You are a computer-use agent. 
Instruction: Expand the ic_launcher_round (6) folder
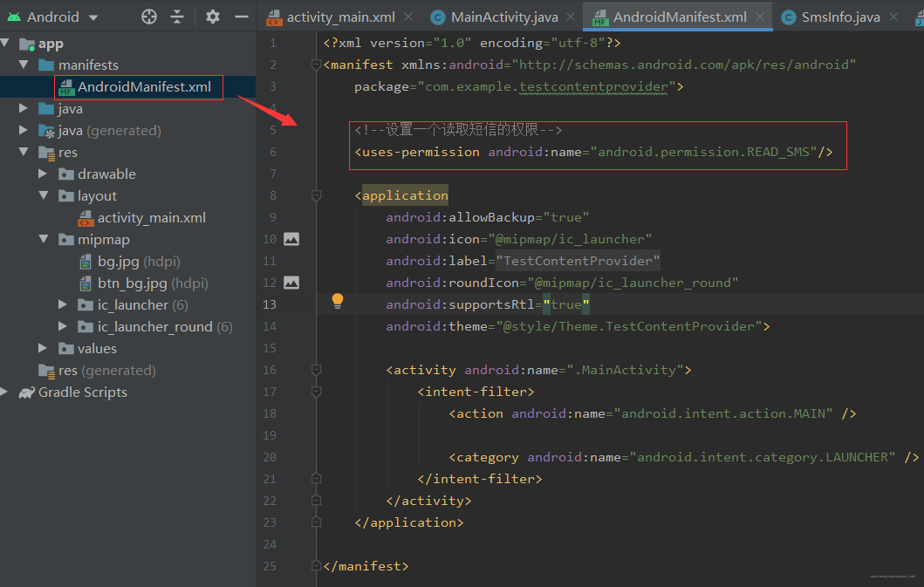pos(63,326)
